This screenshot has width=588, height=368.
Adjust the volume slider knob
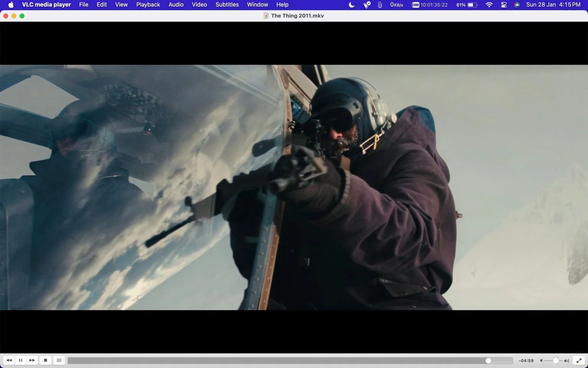pos(556,361)
